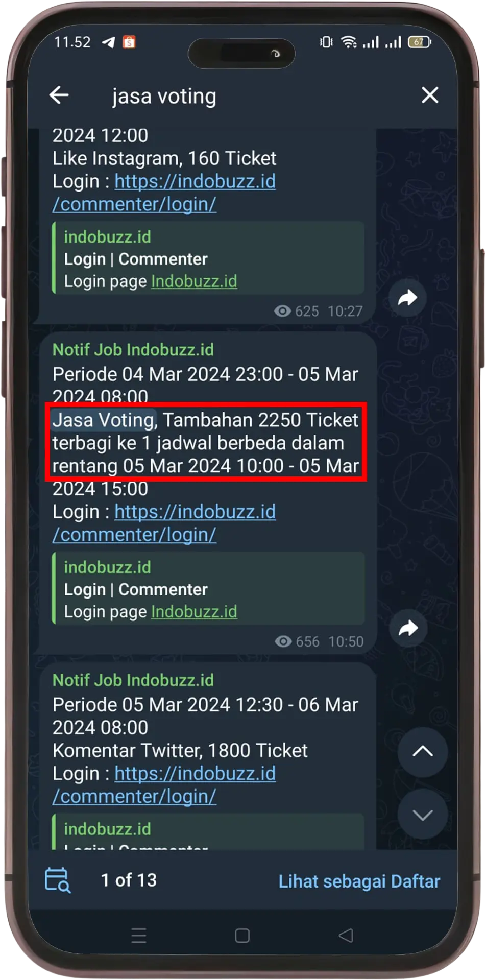Forward the 10:50 Jasa Voting message
The image size is (486, 980).
408,628
